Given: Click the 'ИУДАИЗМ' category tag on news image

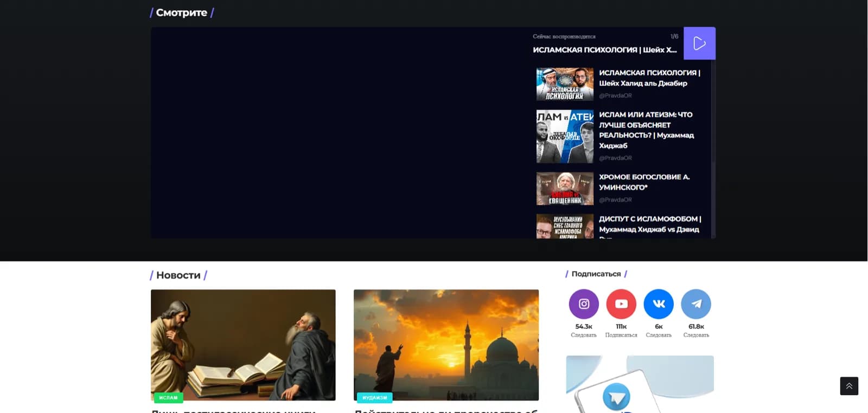Looking at the screenshot, I should tap(374, 398).
